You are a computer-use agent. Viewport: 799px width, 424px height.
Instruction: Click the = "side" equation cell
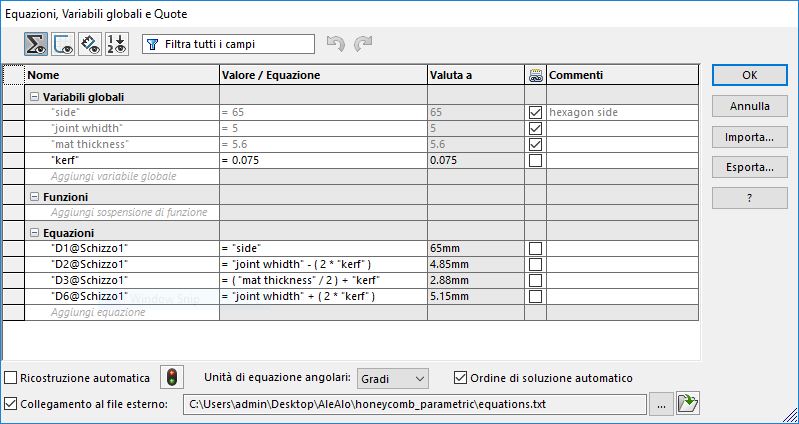coord(324,249)
